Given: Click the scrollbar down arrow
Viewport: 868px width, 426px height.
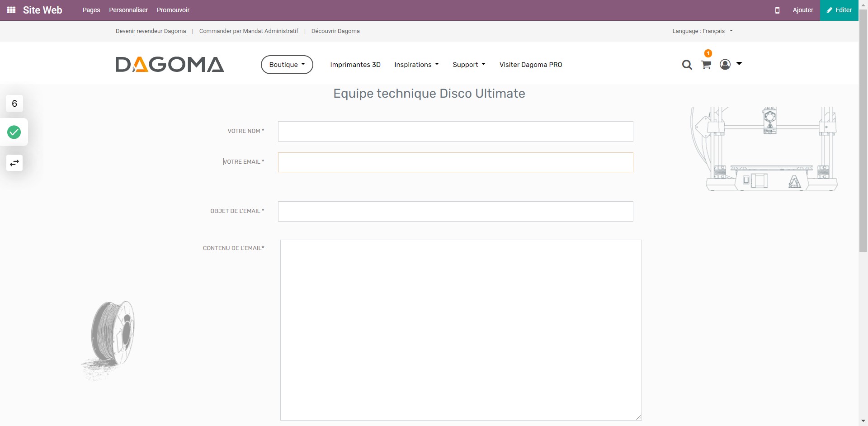Looking at the screenshot, I should 863,421.
